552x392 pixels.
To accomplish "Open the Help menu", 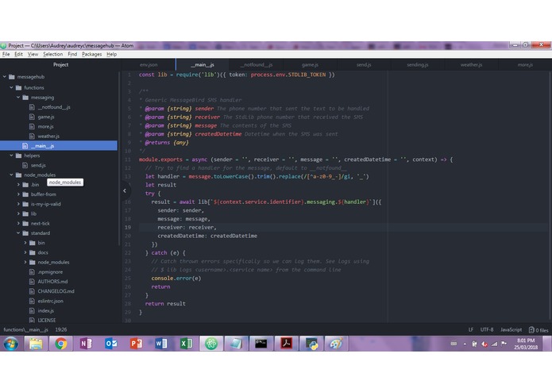I will coord(112,54).
